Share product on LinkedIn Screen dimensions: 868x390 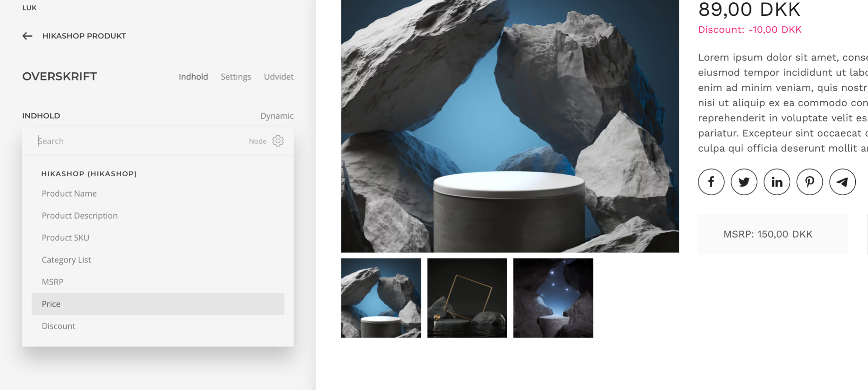pyautogui.click(x=777, y=182)
